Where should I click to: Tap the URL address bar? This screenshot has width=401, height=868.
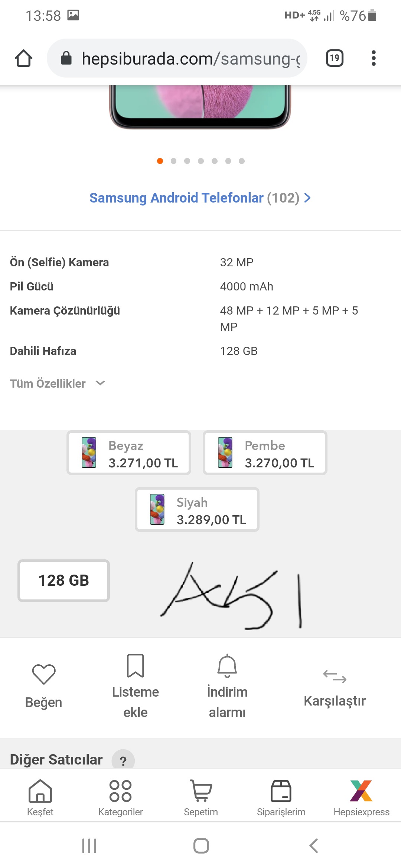tap(177, 58)
